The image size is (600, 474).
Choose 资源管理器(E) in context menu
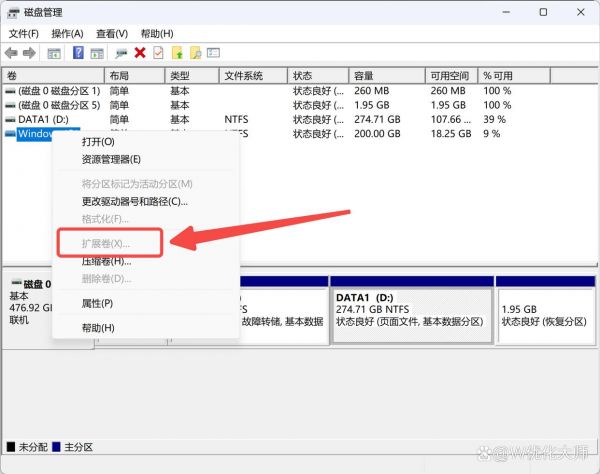[111, 160]
